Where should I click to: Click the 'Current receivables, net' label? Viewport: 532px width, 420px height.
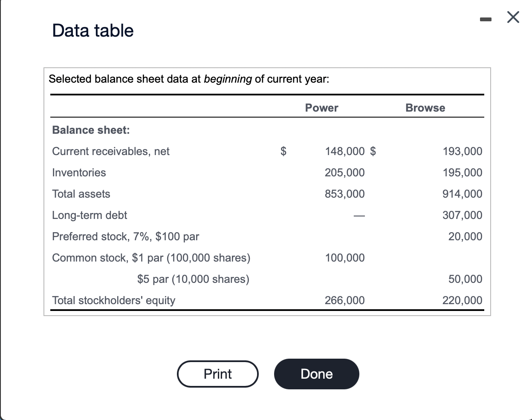pos(111,151)
